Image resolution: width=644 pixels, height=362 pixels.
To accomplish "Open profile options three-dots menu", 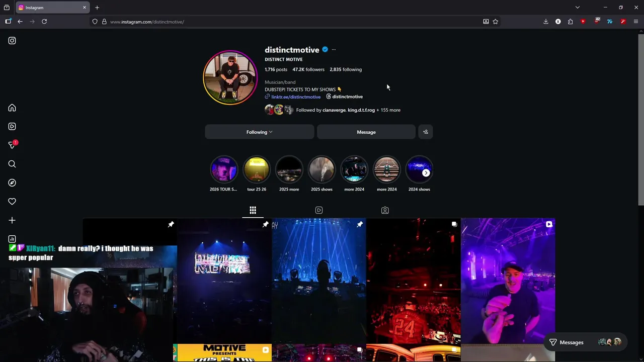I will 334,50.
